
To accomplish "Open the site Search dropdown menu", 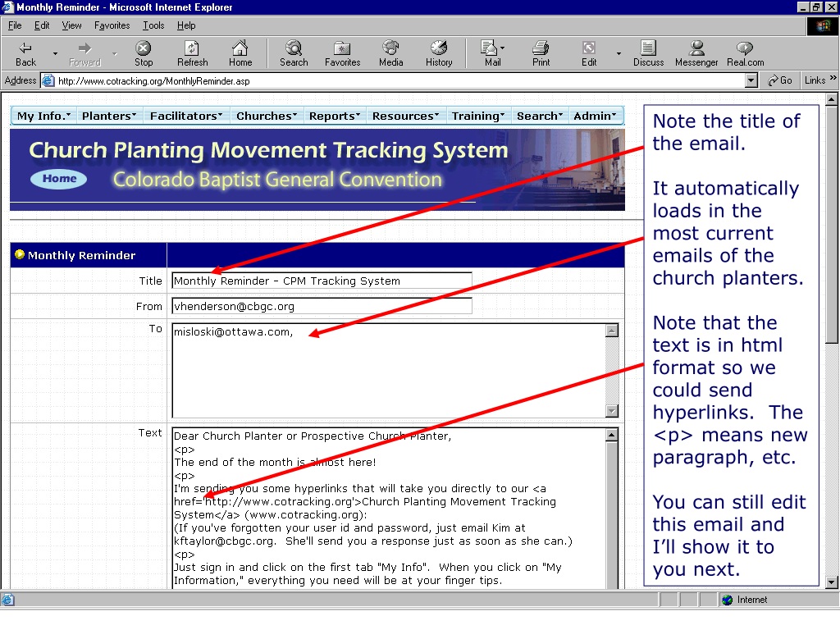I will (540, 116).
